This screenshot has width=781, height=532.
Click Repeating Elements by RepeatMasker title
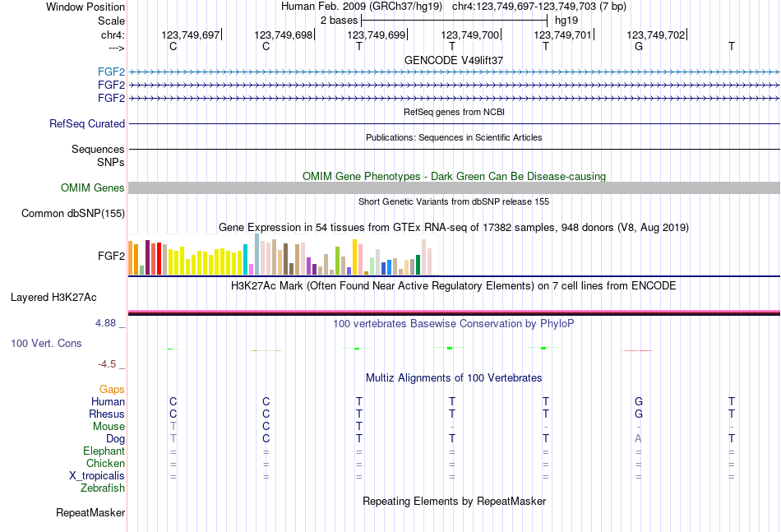[x=454, y=501]
